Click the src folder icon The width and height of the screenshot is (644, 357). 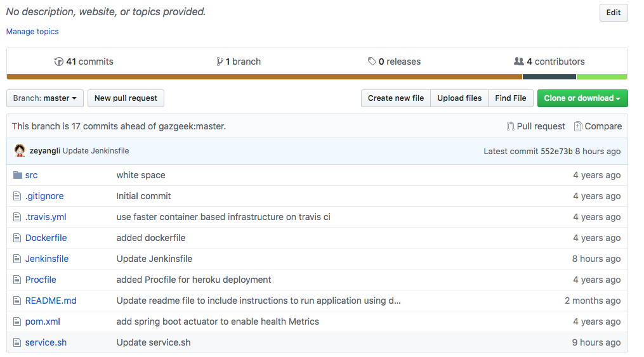(17, 175)
